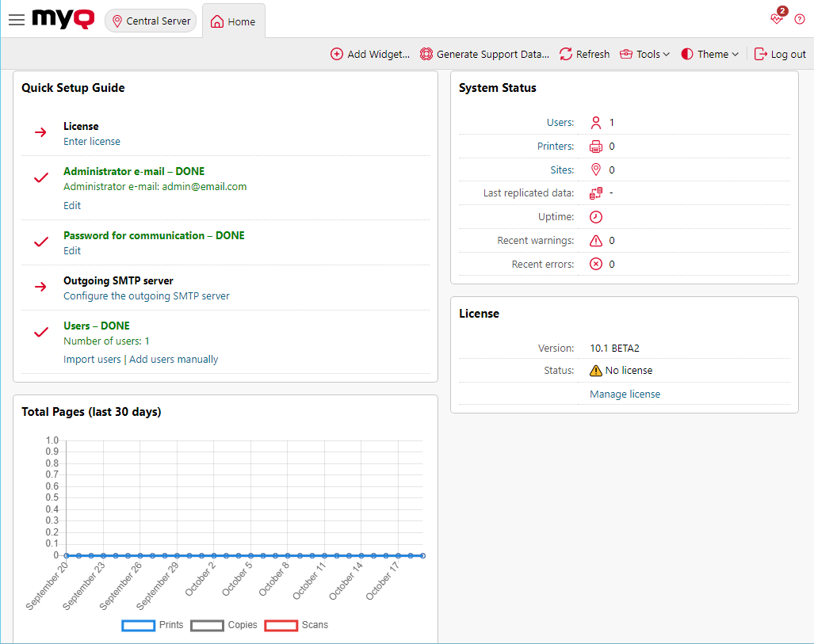Click the MyQ logo

63,19
